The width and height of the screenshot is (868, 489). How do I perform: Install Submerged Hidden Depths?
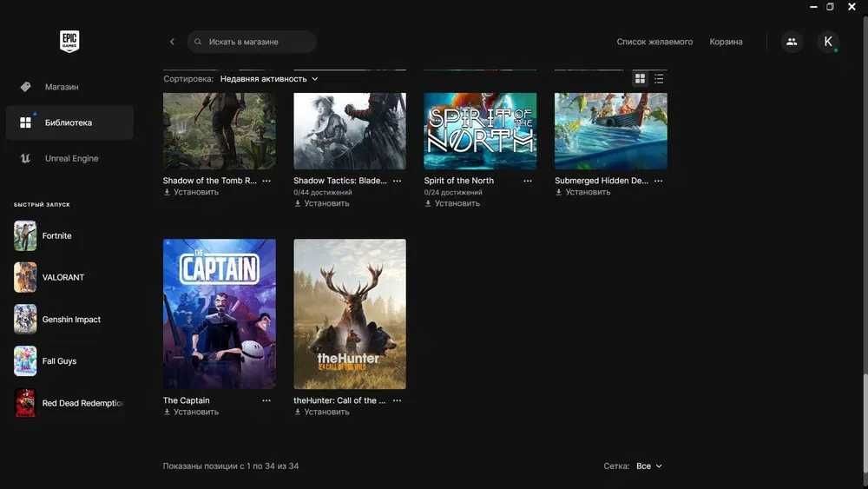point(583,192)
